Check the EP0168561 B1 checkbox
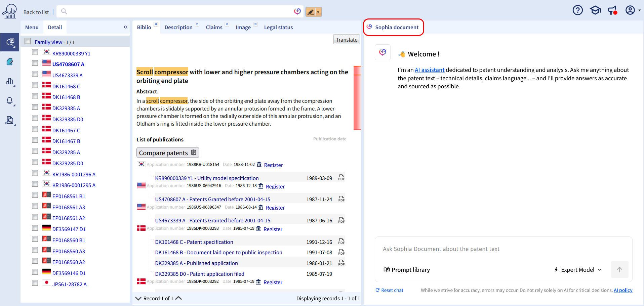The image size is (644, 306). pyautogui.click(x=35, y=195)
